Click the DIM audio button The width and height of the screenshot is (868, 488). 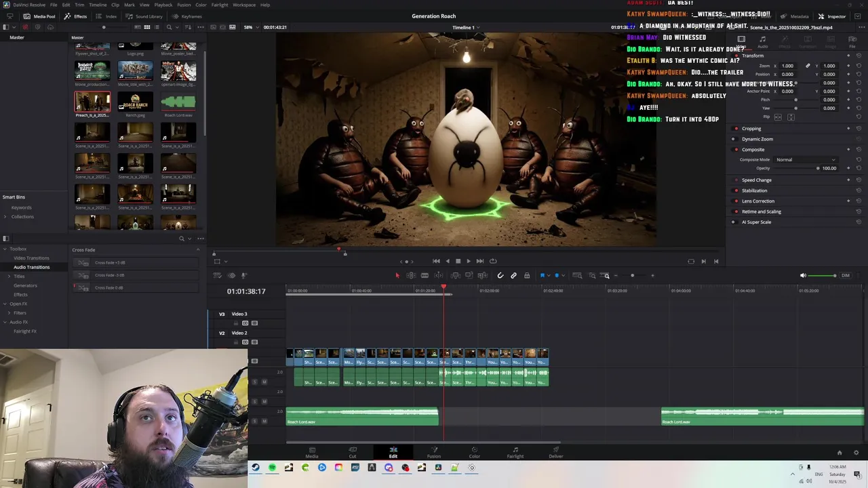(846, 275)
